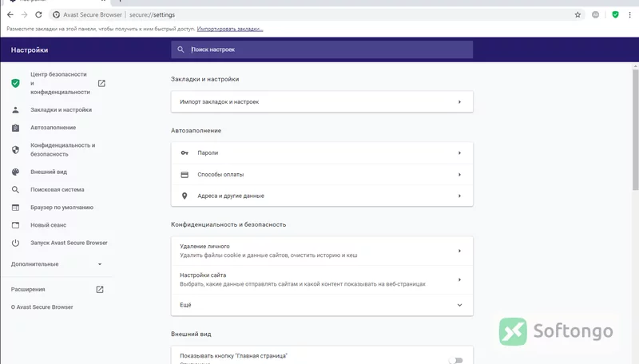Click palette icon beside Внешний вид
This screenshot has width=639, height=364.
(x=15, y=172)
